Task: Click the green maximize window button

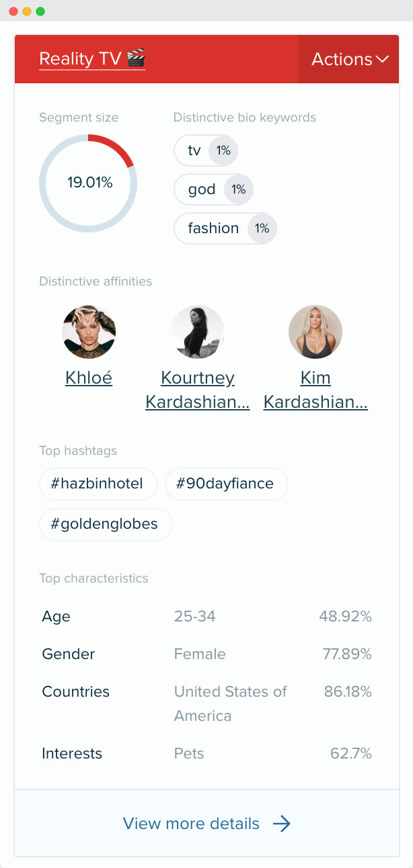Action: pyautogui.click(x=40, y=11)
